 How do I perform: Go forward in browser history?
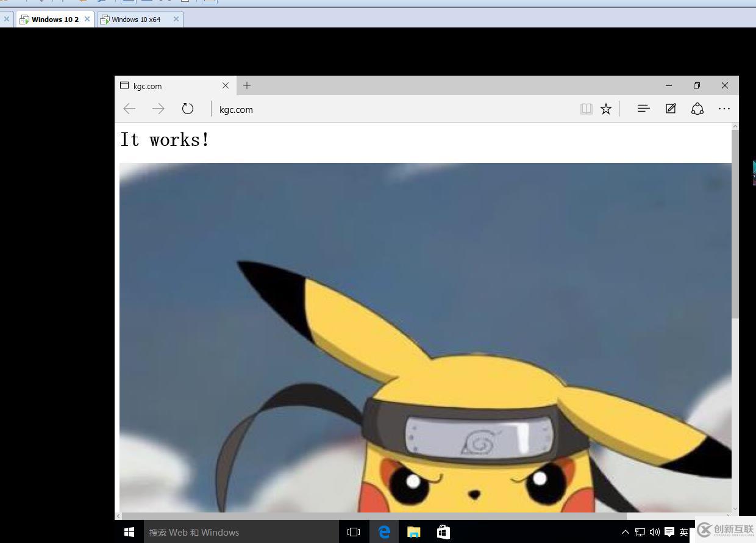click(x=159, y=109)
